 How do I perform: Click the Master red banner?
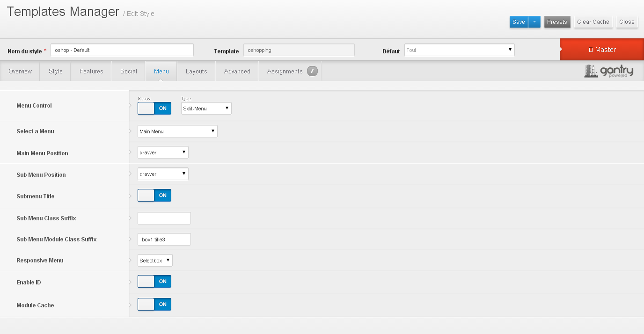pos(601,50)
